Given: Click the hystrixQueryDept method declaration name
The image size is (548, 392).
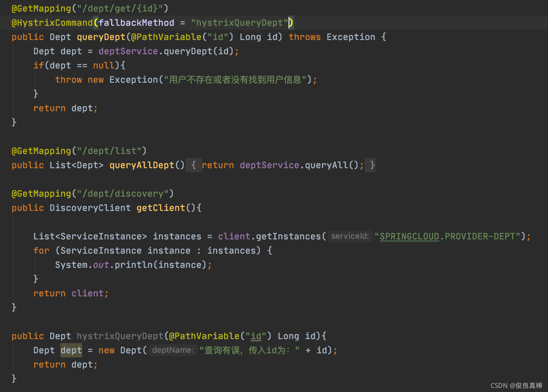Looking at the screenshot, I should (120, 336).
